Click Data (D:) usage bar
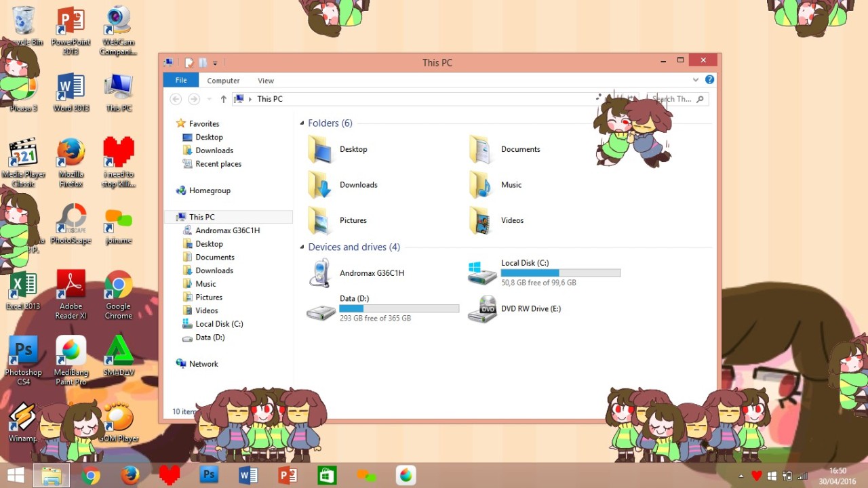 tap(399, 308)
